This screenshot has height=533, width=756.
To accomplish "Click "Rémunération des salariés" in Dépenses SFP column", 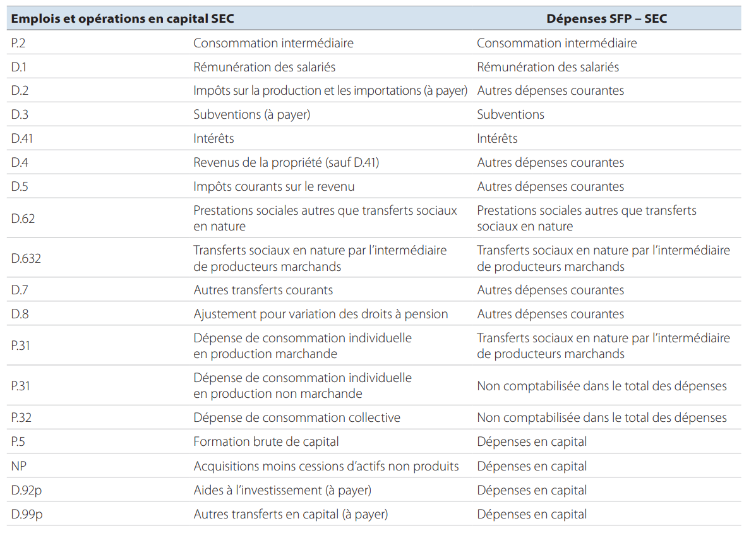I will pos(548,67).
